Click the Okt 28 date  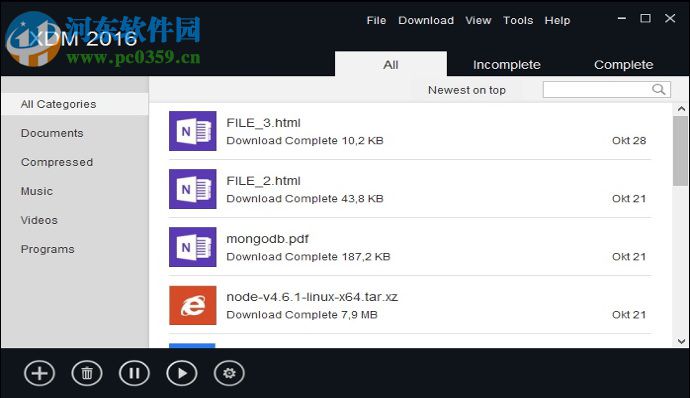(629, 140)
